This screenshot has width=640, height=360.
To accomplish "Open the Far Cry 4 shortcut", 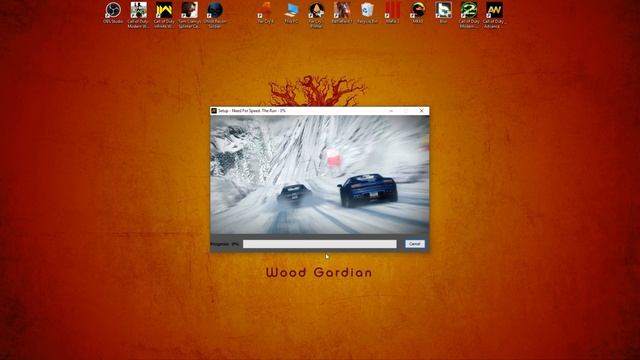I will click(x=266, y=13).
